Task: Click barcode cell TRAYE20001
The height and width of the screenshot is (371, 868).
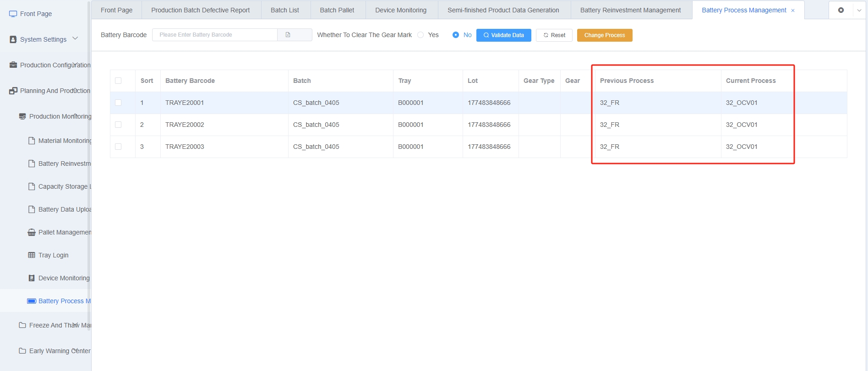Action: (x=185, y=103)
